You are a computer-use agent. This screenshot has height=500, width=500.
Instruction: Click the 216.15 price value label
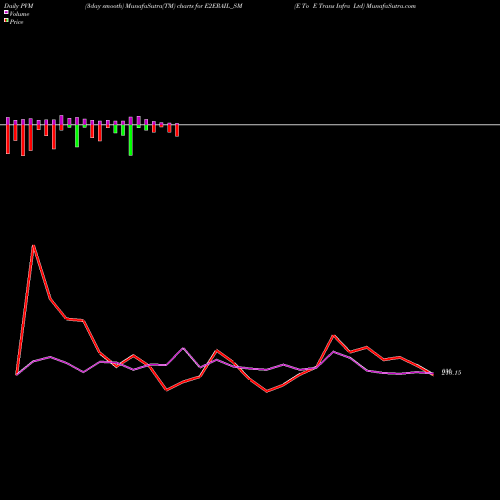pyautogui.click(x=451, y=373)
